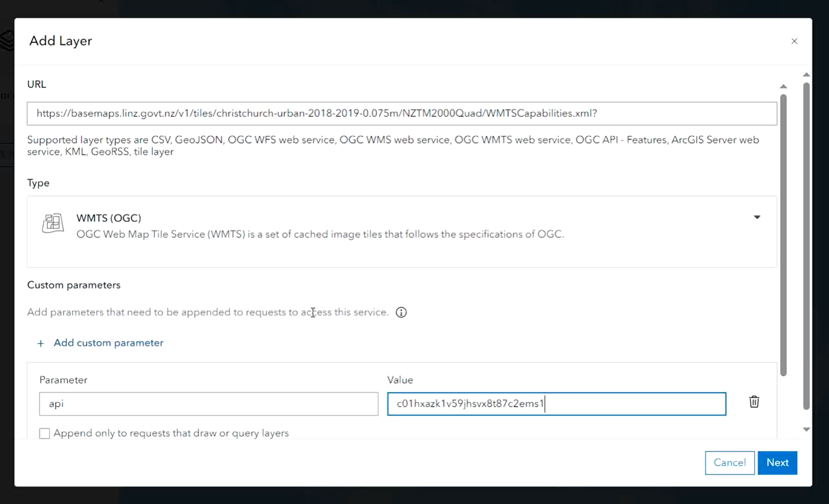Open Add custom parameter
829x504 pixels.
pos(108,343)
